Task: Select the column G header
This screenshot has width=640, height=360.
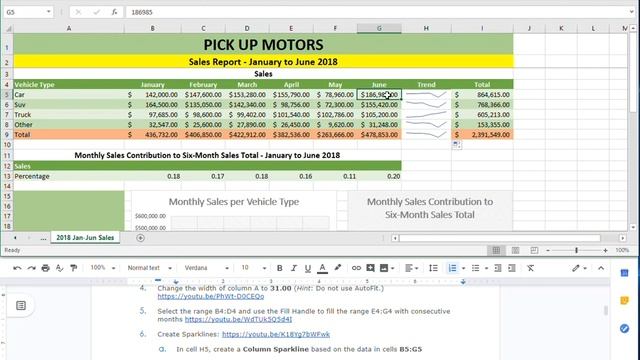Action: point(379,28)
